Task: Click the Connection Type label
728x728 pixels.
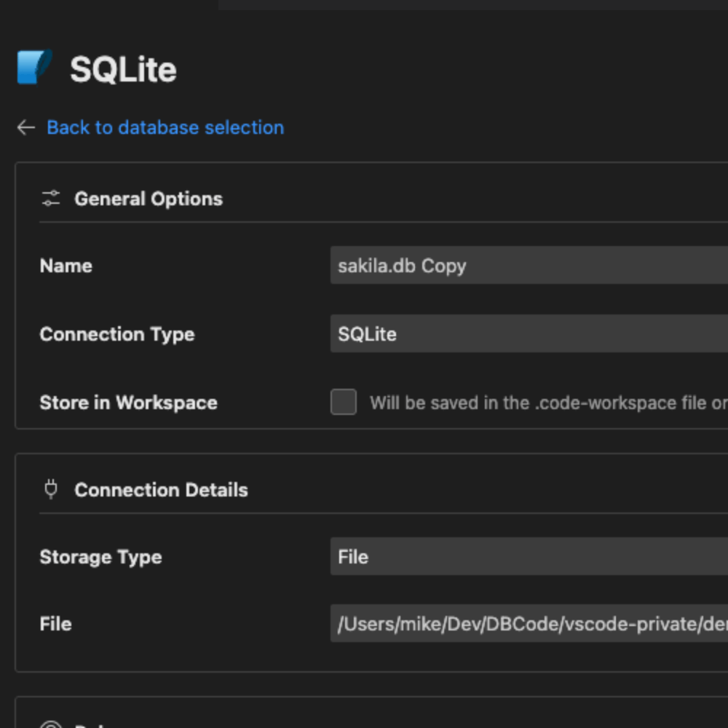Action: click(116, 334)
